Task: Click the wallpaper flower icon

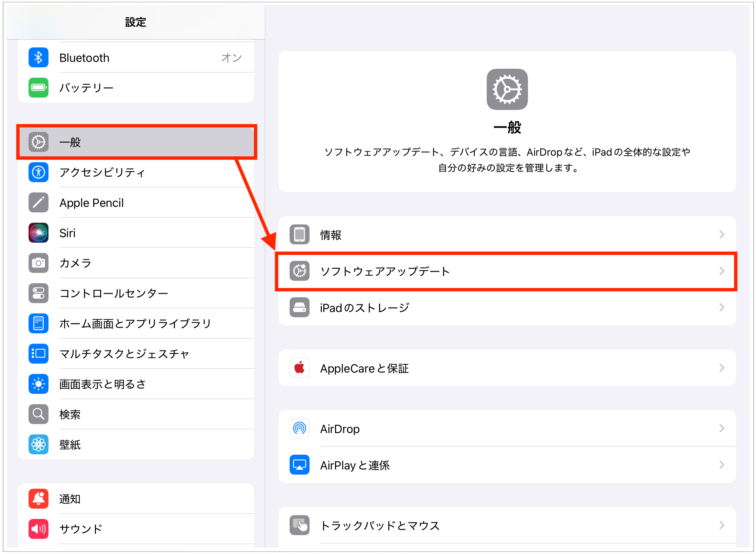Action: click(x=38, y=444)
